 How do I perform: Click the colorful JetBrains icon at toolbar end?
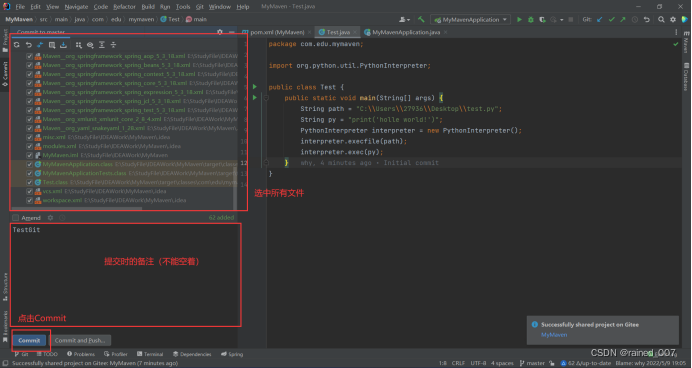click(x=684, y=19)
